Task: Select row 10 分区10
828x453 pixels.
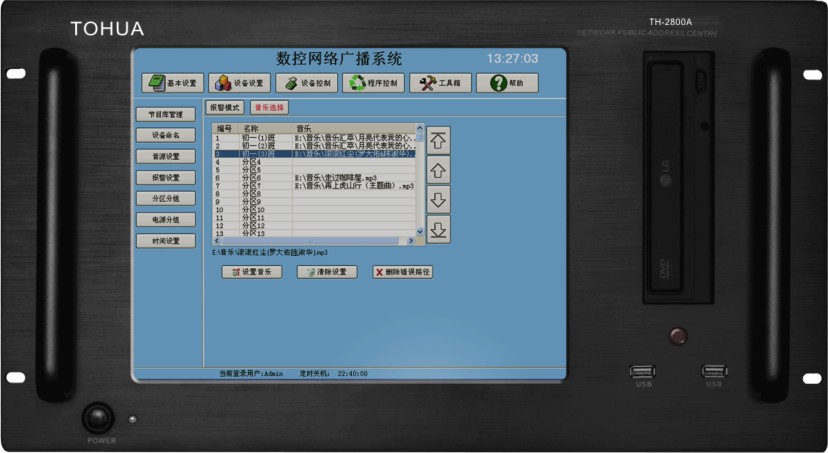Action: (314, 210)
